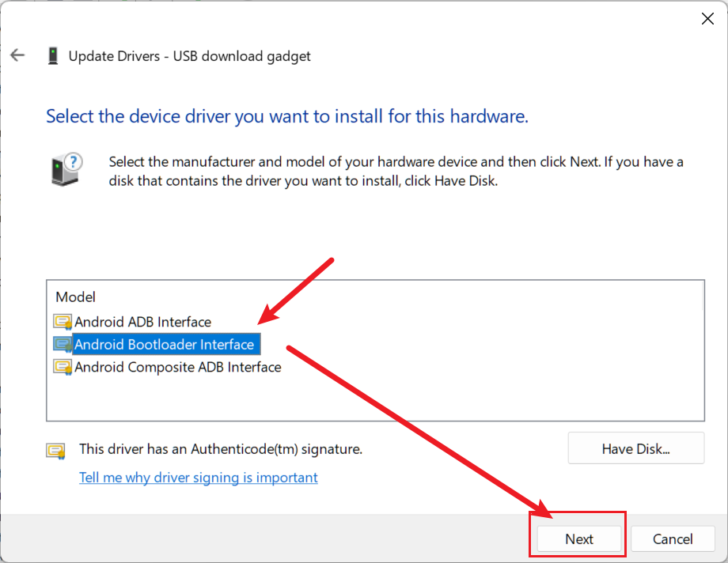Viewport: 728px width, 563px height.
Task: Click Next to continue installation
Action: coord(579,538)
